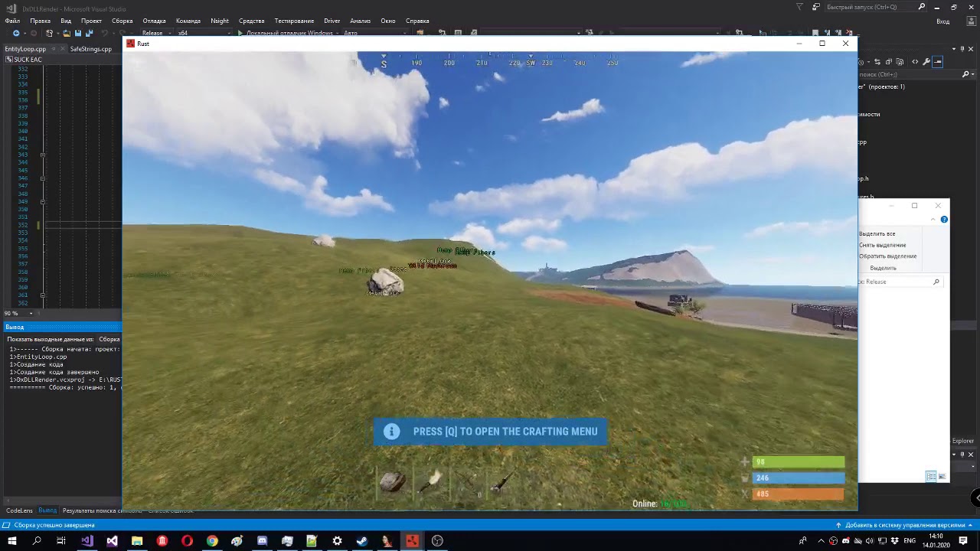
Task: Click the Save All toolbar icon
Action: coord(89,34)
